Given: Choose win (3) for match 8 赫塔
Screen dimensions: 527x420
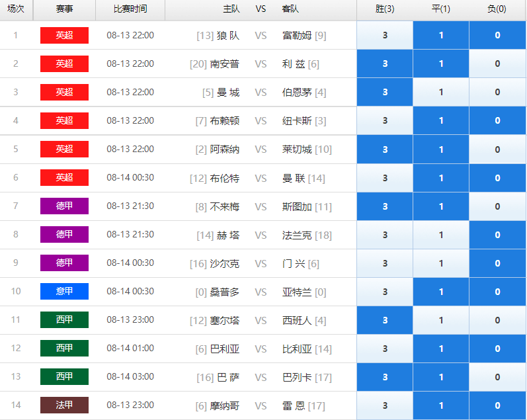Looking at the screenshot, I should point(385,235).
